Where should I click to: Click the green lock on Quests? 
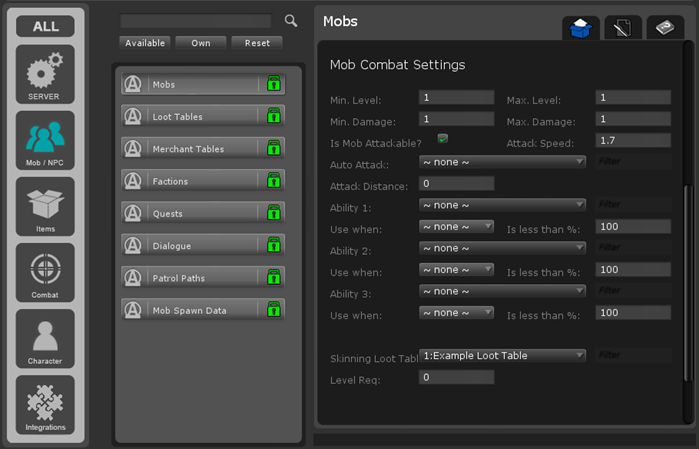(x=273, y=214)
